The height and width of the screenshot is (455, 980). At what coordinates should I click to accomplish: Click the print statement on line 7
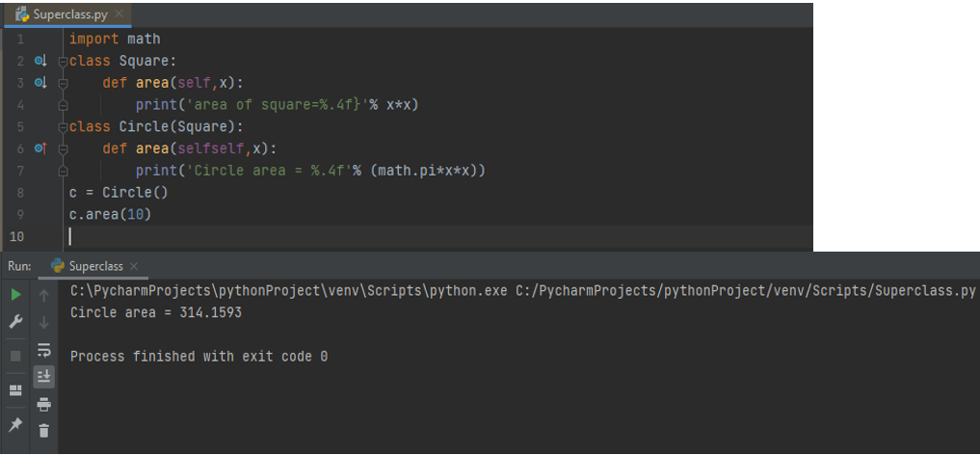[310, 171]
